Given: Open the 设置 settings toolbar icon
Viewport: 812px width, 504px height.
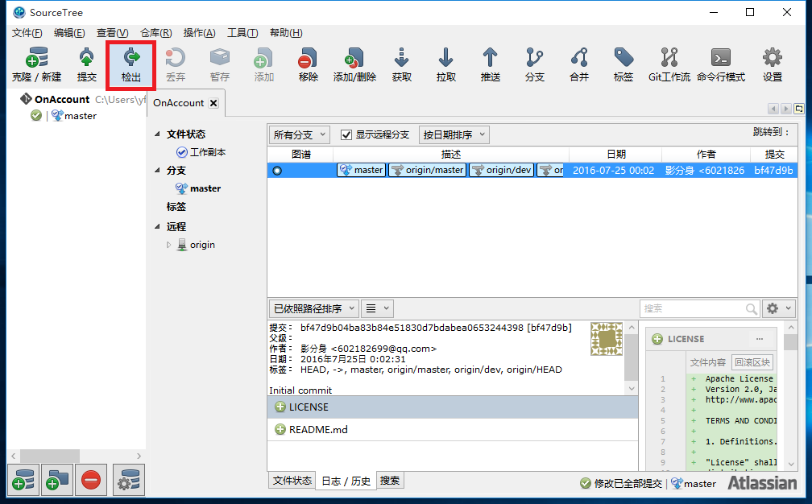Looking at the screenshot, I should [772, 64].
